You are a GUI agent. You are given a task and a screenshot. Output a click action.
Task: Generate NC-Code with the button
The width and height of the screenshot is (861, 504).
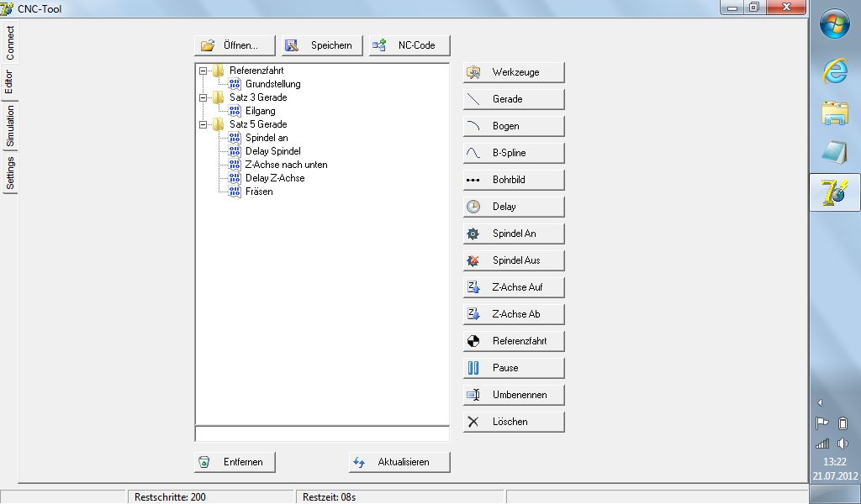[409, 45]
